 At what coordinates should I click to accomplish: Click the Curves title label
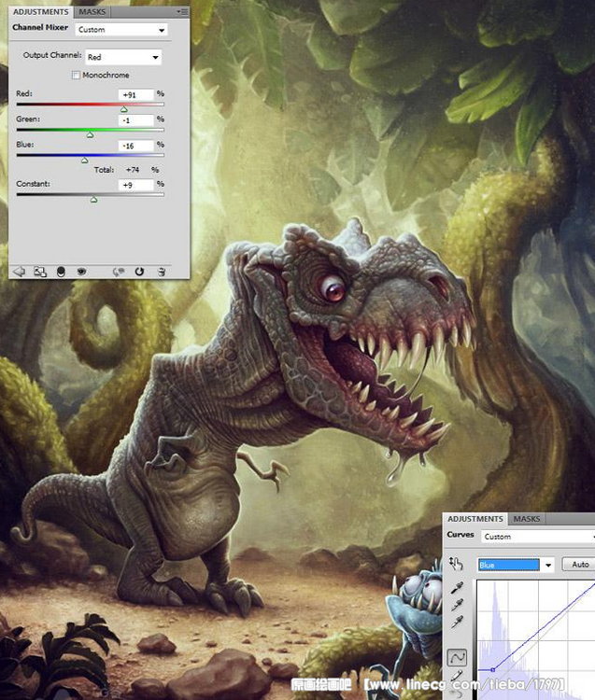click(460, 535)
